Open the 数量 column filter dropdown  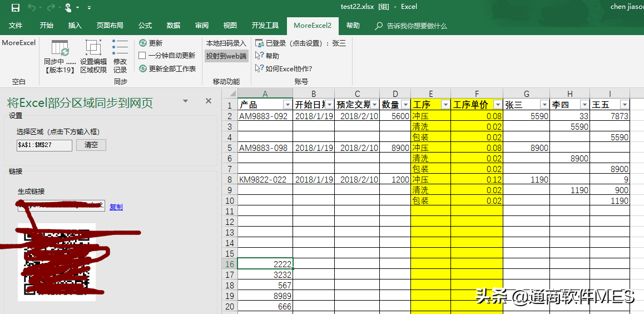click(x=405, y=105)
